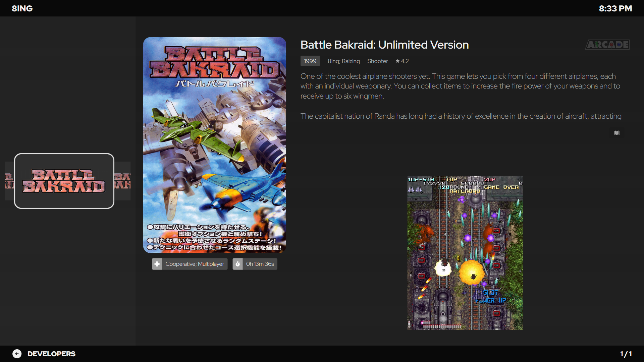The image size is (644, 362).
Task: Click the Randa story paragraph text
Action: click(461, 116)
